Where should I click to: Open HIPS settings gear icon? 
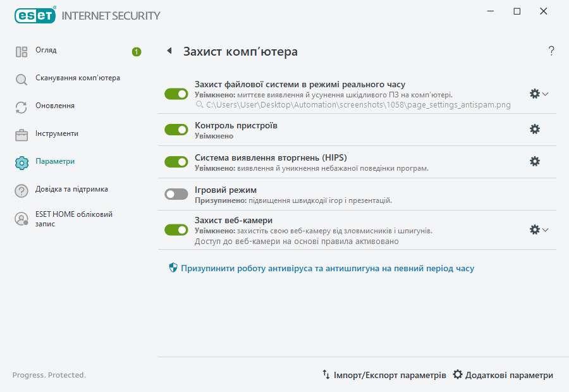[535, 161]
